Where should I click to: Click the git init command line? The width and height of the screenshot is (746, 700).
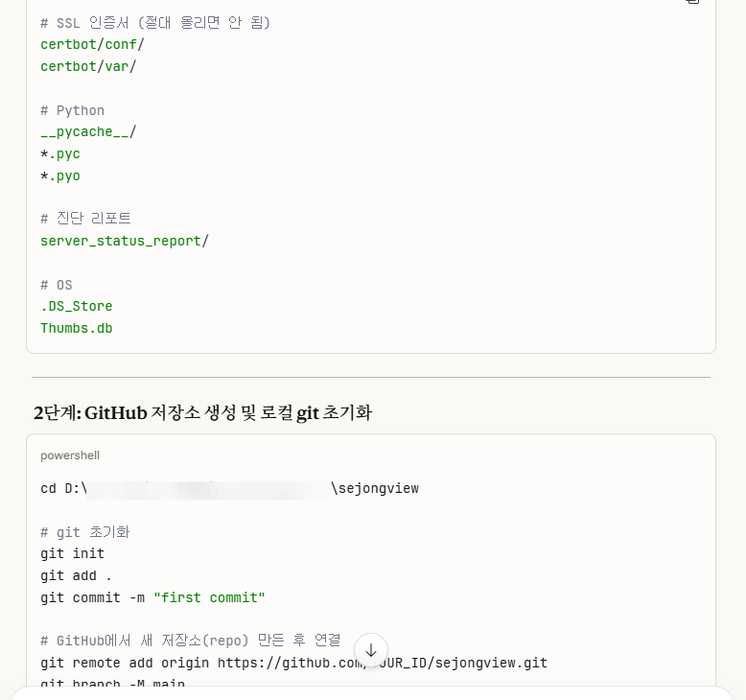pos(73,553)
